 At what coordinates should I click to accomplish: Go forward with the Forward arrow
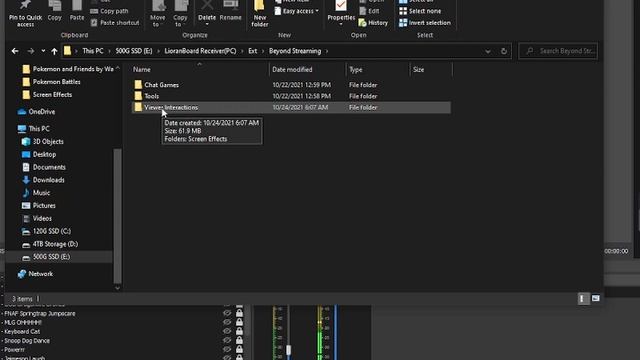click(31, 51)
